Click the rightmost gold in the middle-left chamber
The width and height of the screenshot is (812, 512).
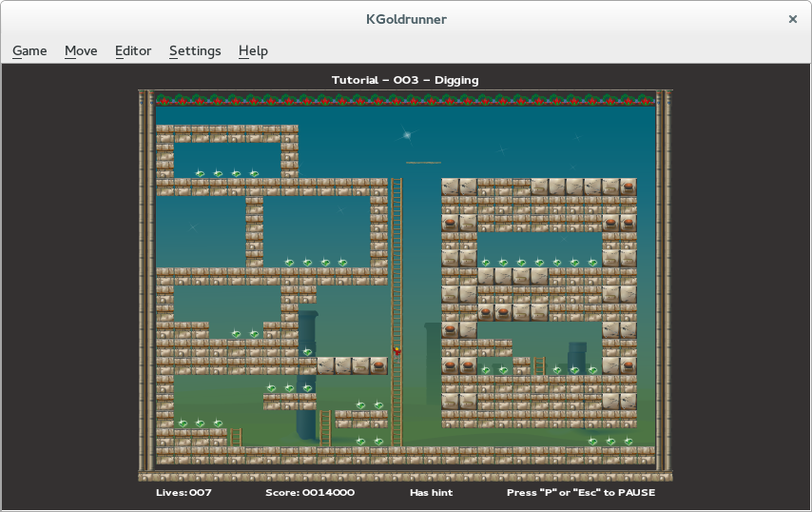(343, 263)
